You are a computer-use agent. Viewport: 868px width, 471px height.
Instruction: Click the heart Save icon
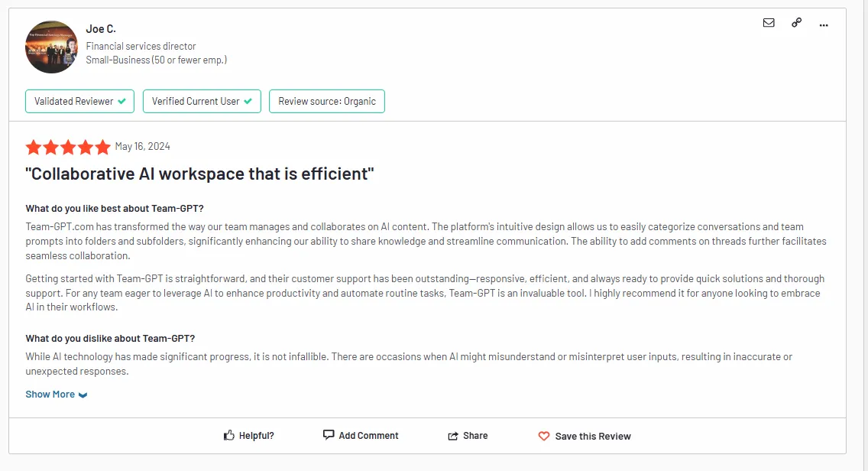[x=543, y=436]
